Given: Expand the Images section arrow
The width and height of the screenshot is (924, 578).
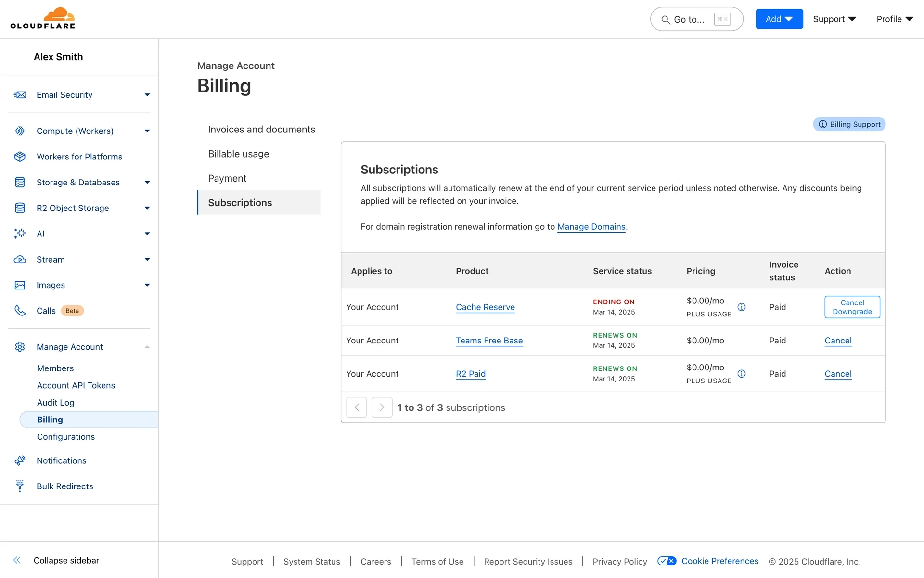Looking at the screenshot, I should coord(147,285).
